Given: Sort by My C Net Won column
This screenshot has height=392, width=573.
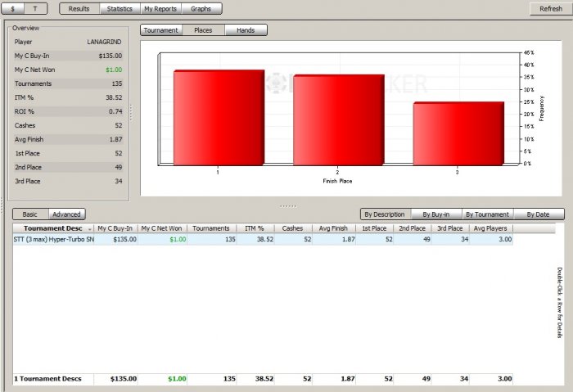Looking at the screenshot, I should [x=162, y=228].
